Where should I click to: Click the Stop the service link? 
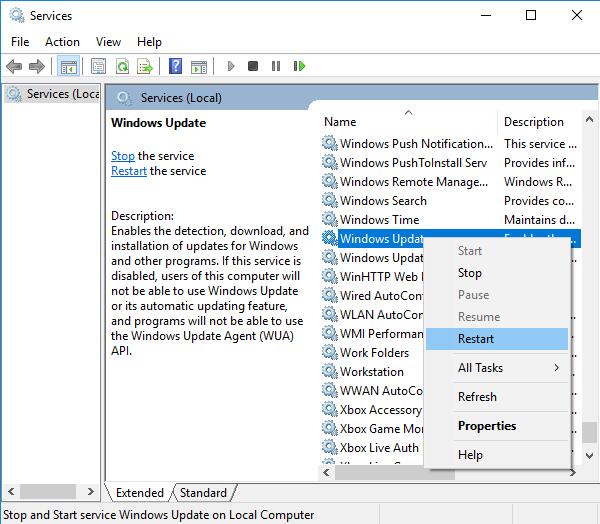[x=123, y=156]
